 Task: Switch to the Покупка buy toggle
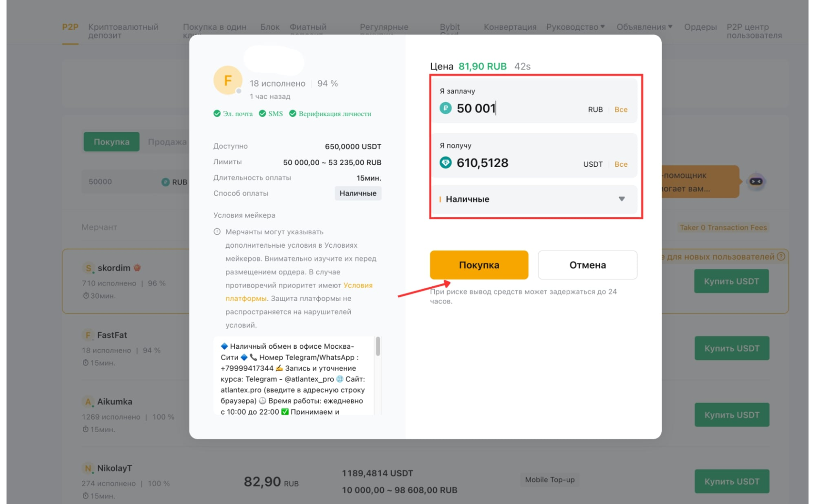coord(111,142)
